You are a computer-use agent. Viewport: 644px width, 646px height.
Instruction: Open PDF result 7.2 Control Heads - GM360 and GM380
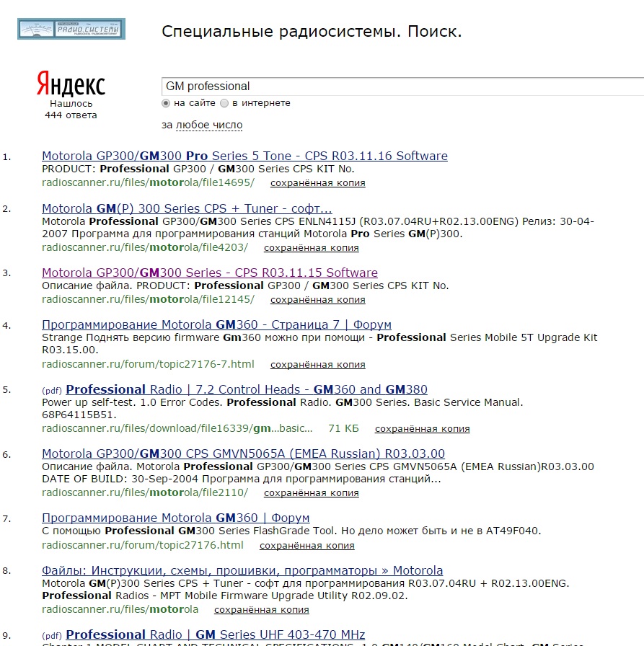pyautogui.click(x=247, y=389)
